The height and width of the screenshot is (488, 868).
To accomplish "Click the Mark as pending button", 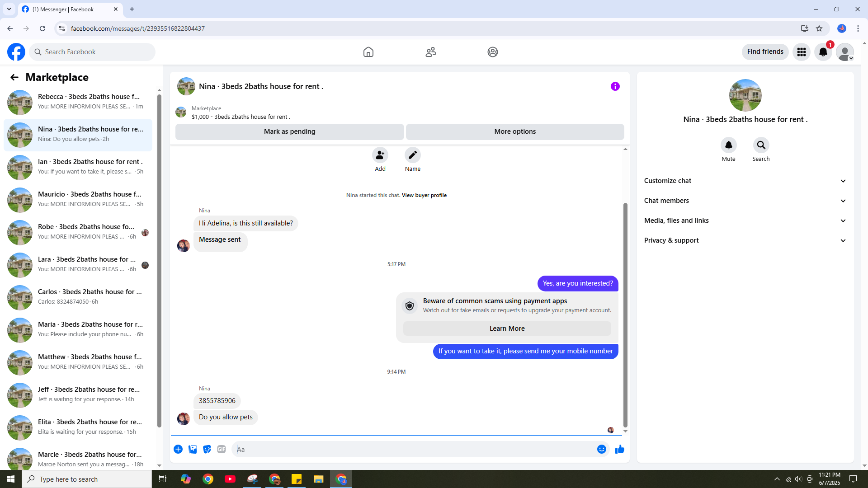I will click(x=289, y=131).
